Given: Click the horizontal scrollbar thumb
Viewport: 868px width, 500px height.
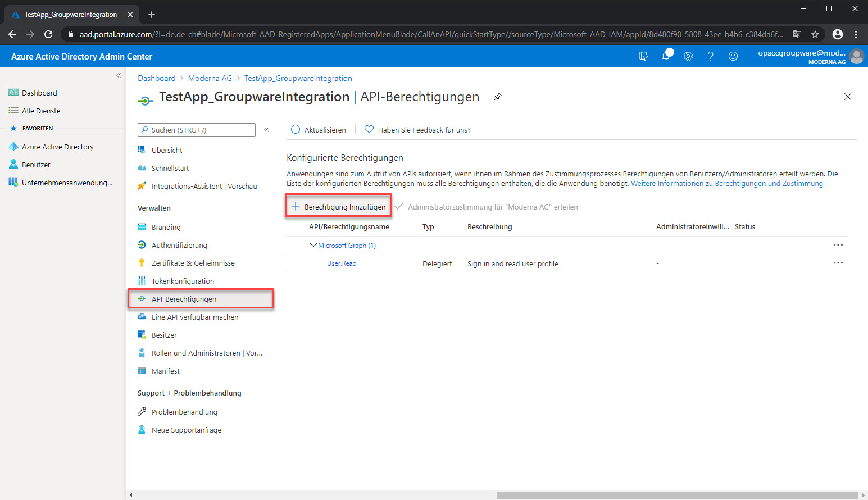Looking at the screenshot, I should pos(678,495).
